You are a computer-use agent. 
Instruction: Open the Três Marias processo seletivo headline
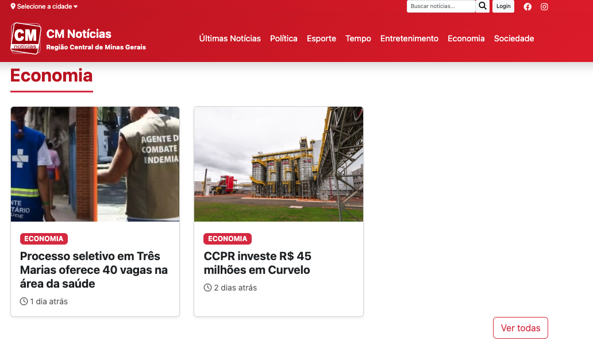94,270
